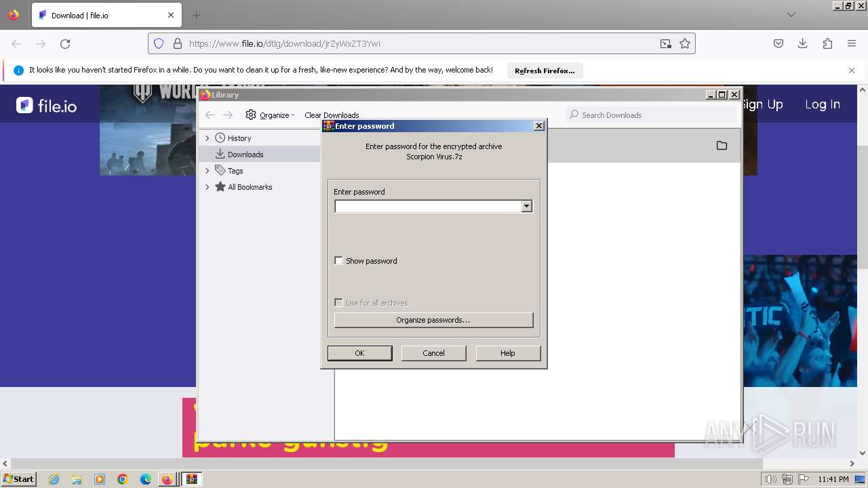868x488 pixels.
Task: Click the Log In link
Action: (822, 104)
